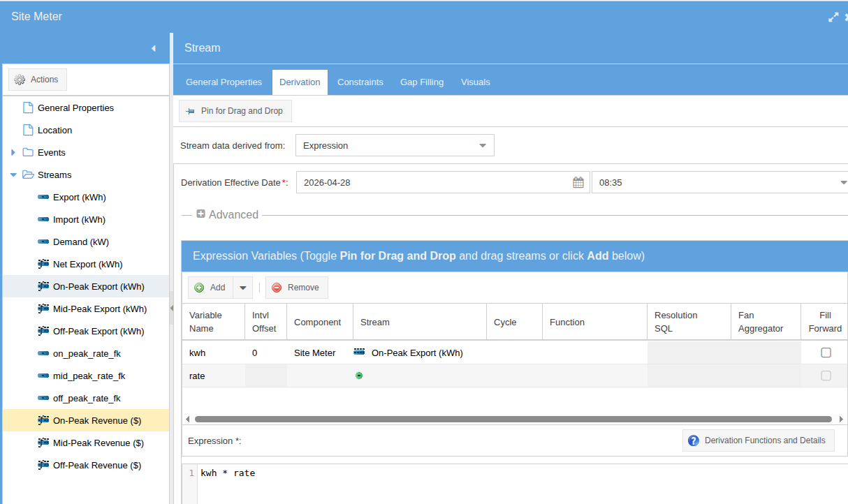Viewport: 848px width, 504px height.
Task: Click the Site Meter component cell
Action: tap(320, 353)
